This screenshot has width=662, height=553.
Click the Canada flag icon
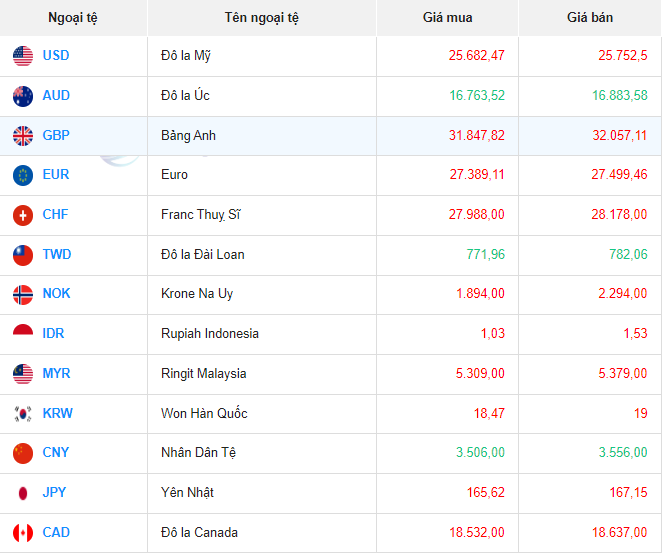(x=23, y=532)
